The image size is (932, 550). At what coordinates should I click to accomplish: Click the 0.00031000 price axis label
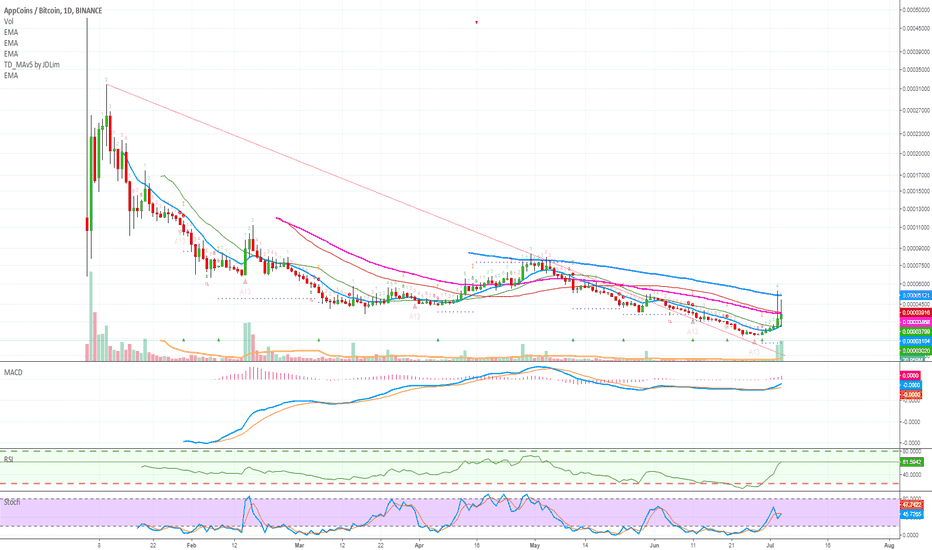917,89
